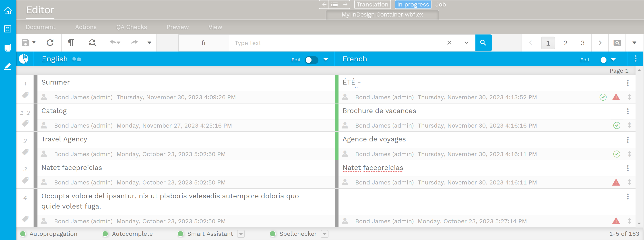644x240 pixels.
Task: Click the blue search magnifier button
Action: 483,43
